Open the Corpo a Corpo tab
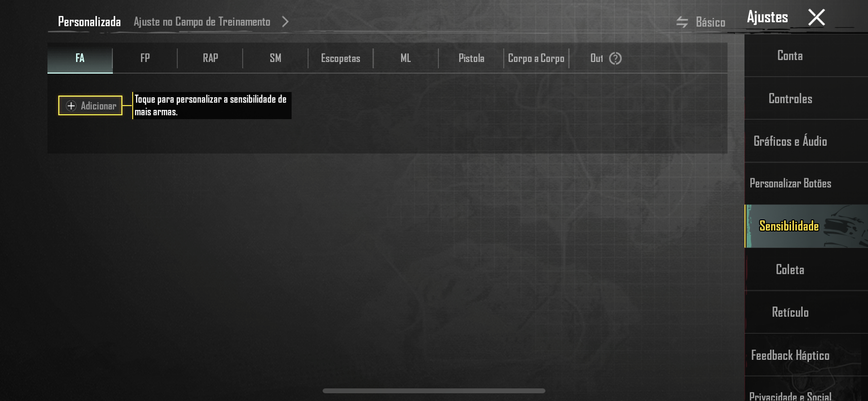868x401 pixels. [x=536, y=58]
